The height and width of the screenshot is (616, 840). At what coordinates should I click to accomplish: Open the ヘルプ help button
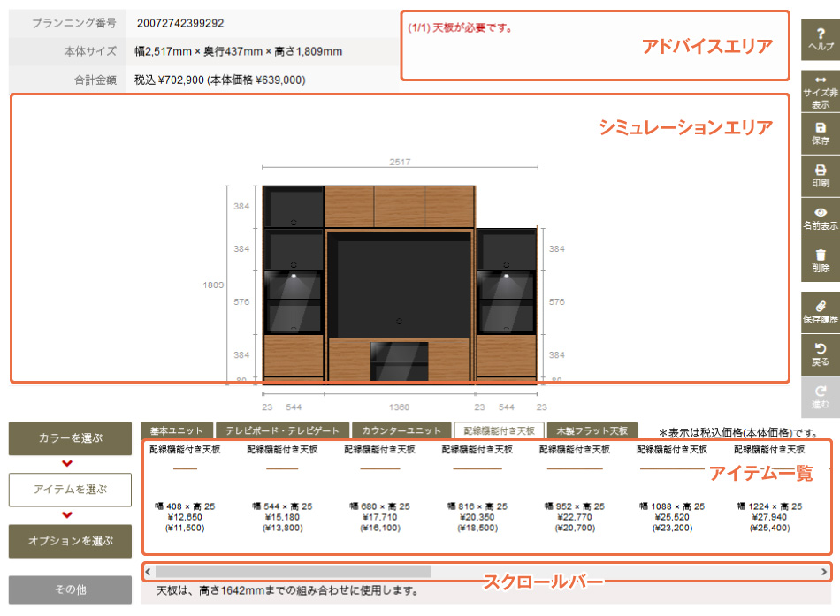[x=821, y=39]
